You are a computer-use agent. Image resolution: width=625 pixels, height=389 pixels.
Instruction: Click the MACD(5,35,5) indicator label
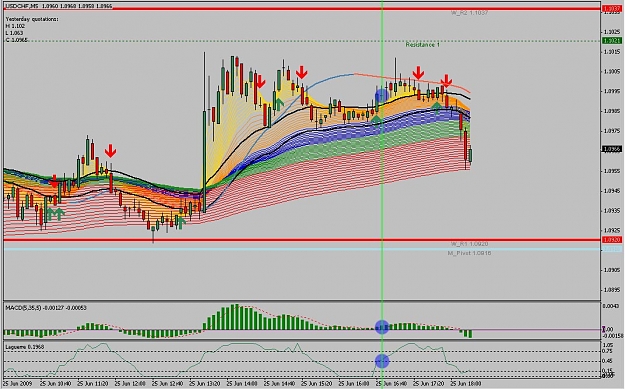click(x=45, y=308)
